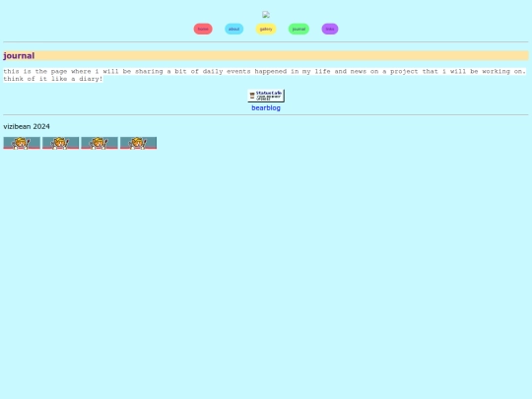Open the purple links navigation button
The image size is (532, 399).
coord(330,29)
